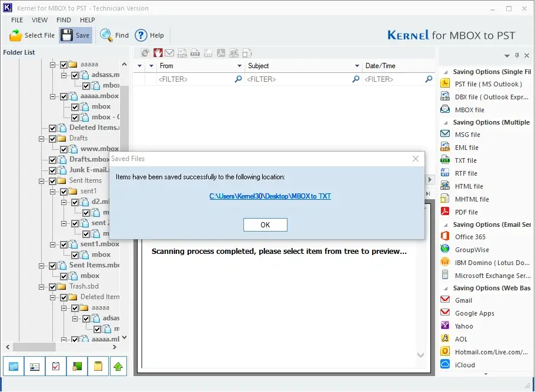Viewport: 535px width, 392px height.
Task: Click the red stop hand icon
Action: tap(158, 53)
